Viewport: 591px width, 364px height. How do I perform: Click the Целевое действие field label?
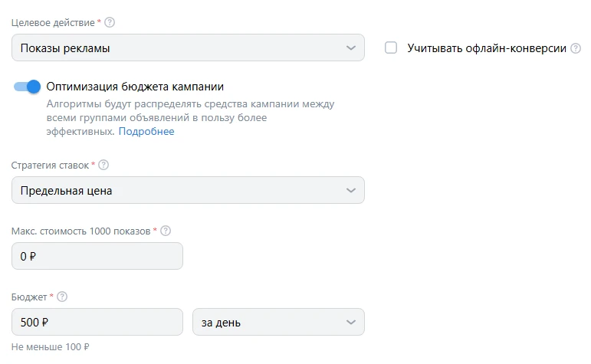tap(53, 23)
